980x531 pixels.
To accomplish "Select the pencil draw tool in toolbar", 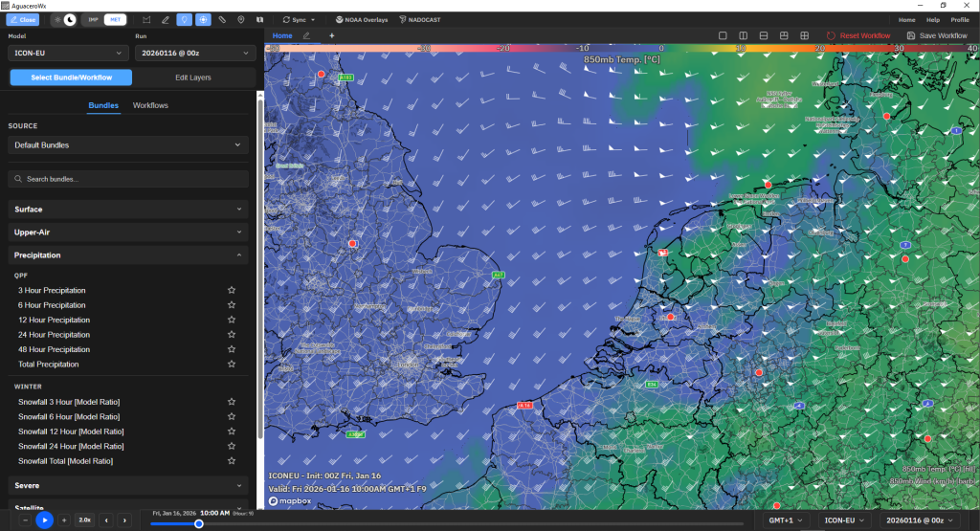I will [x=166, y=20].
